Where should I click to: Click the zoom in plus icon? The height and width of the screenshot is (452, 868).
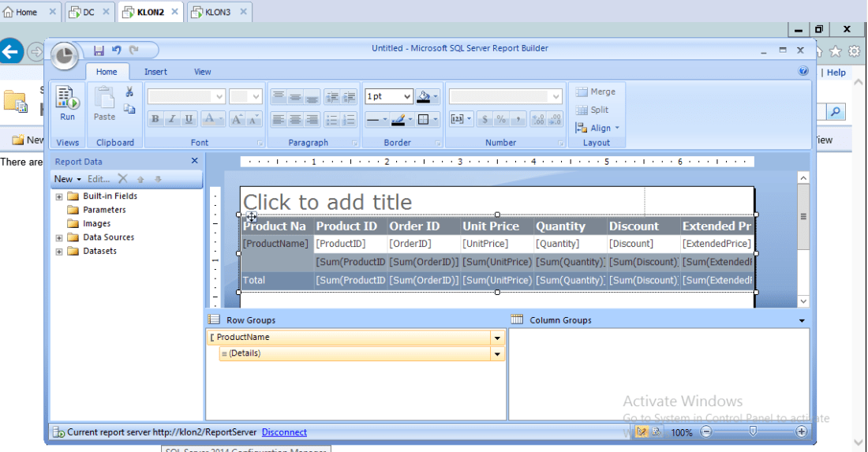[x=802, y=431]
